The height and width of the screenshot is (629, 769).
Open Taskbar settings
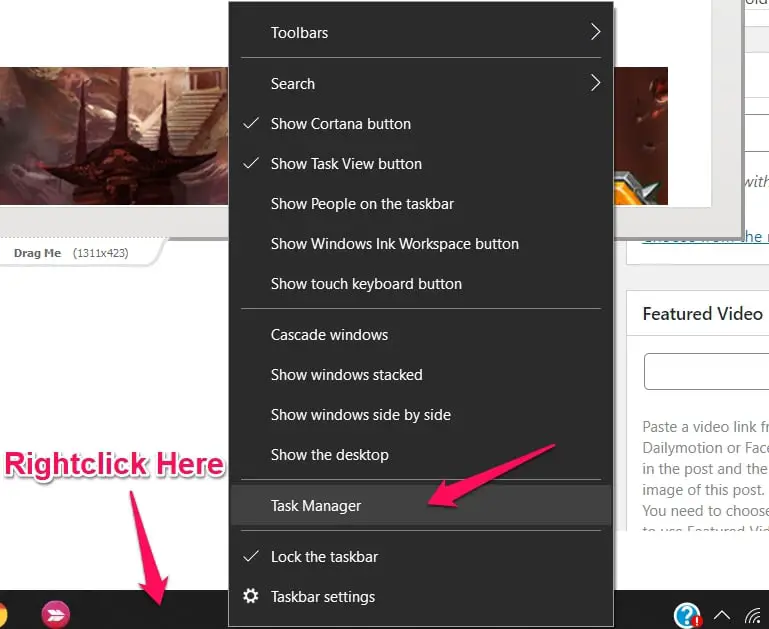click(x=421, y=597)
